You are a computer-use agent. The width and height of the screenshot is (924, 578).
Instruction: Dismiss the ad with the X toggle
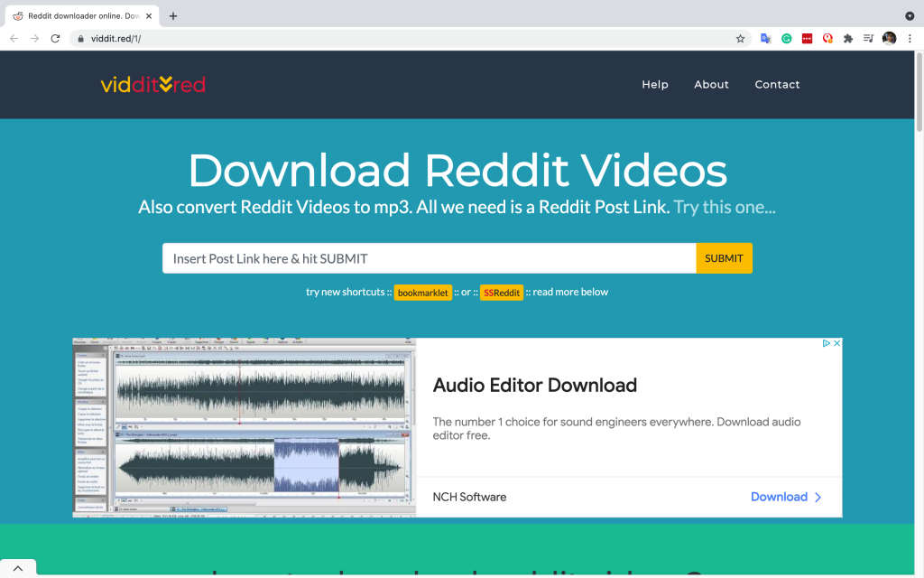(x=837, y=343)
